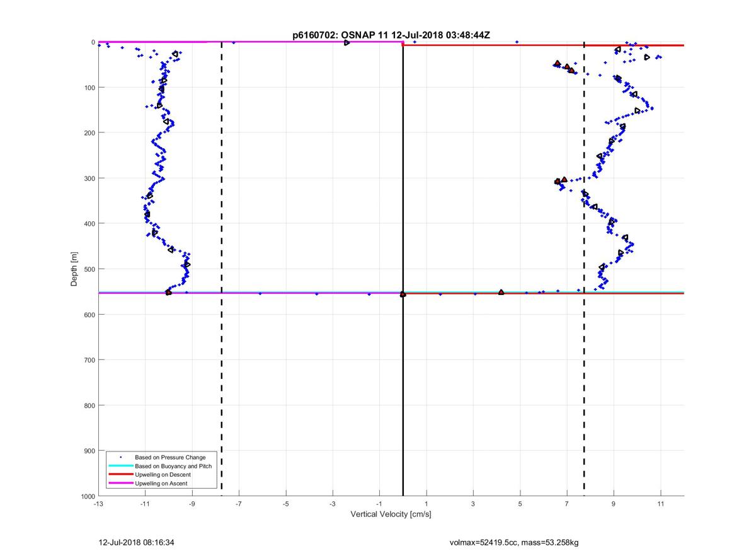Click the '-5' x-axis tick label
756x558 pixels.
(x=285, y=504)
